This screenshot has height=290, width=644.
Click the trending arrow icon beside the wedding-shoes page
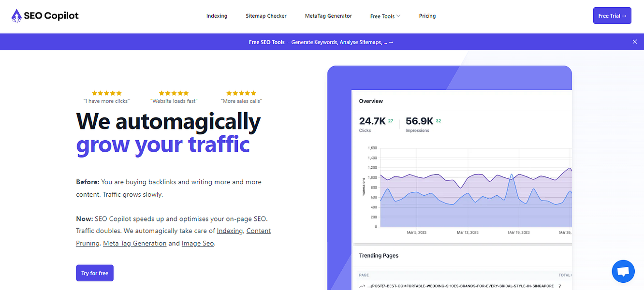click(361, 286)
